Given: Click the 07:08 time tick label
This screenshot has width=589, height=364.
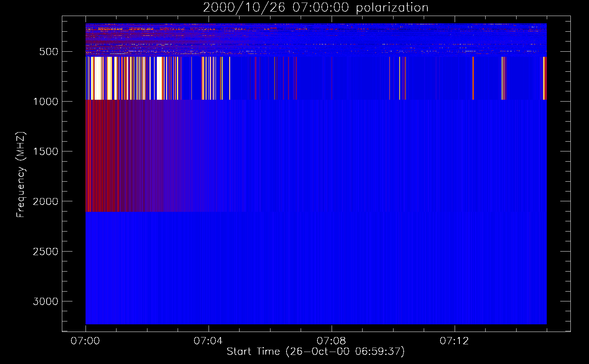Looking at the screenshot, I should point(331,341).
